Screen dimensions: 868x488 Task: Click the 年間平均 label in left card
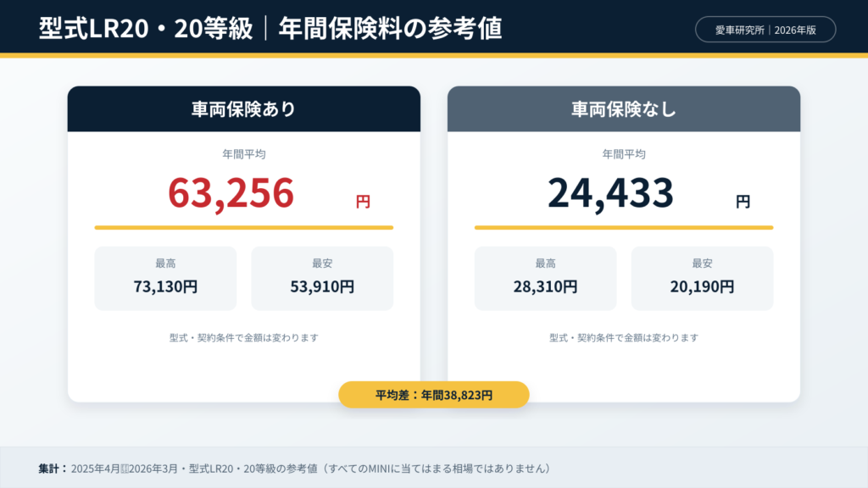(244, 154)
